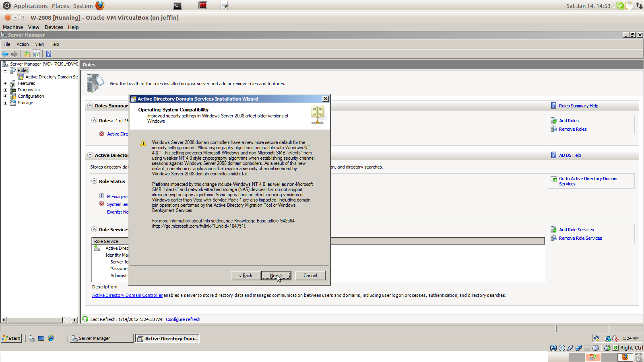
Task: Select the Server Manager root tree node
Action: [x=43, y=64]
